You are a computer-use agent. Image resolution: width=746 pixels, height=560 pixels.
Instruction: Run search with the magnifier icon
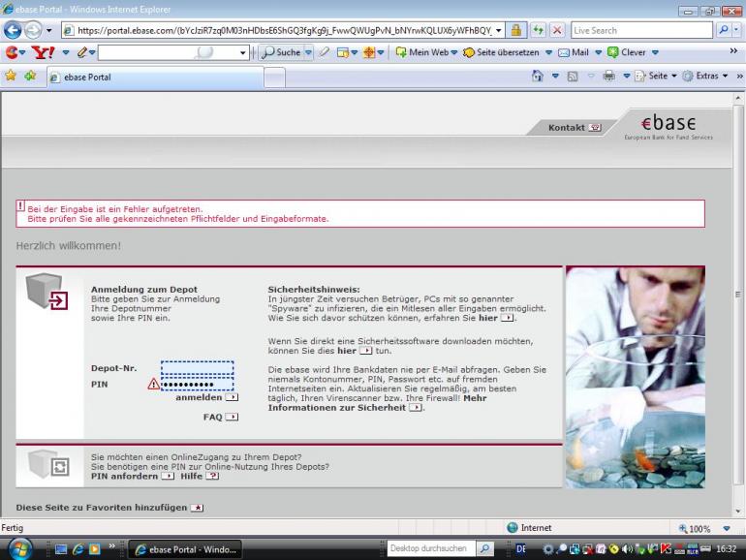click(723, 30)
